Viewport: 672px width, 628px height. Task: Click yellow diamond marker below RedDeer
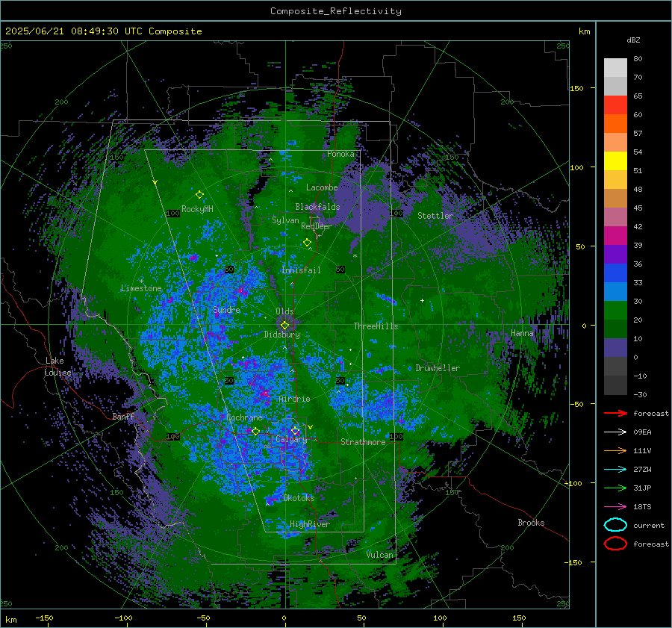click(x=307, y=243)
